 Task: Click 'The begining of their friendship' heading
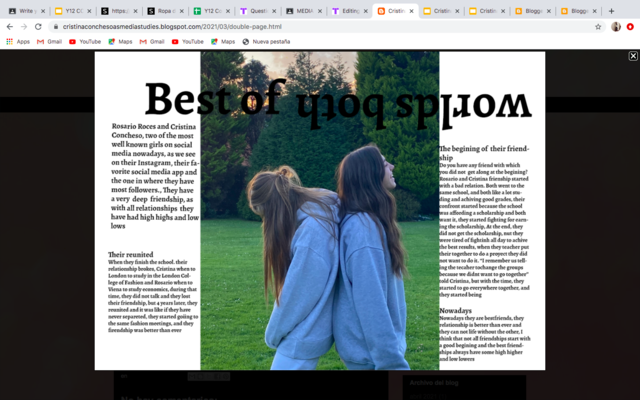[x=484, y=153]
